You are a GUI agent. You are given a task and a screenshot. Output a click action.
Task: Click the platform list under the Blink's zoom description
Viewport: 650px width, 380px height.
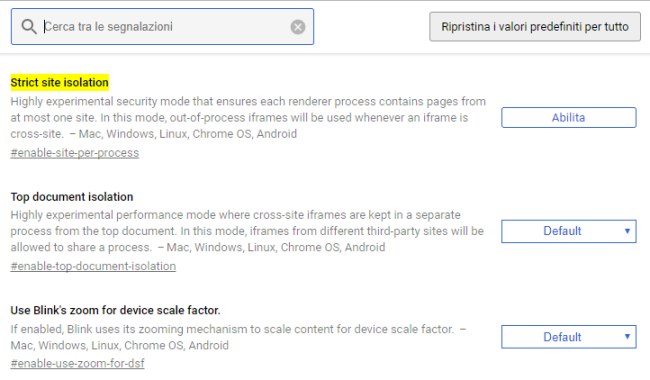[119, 345]
